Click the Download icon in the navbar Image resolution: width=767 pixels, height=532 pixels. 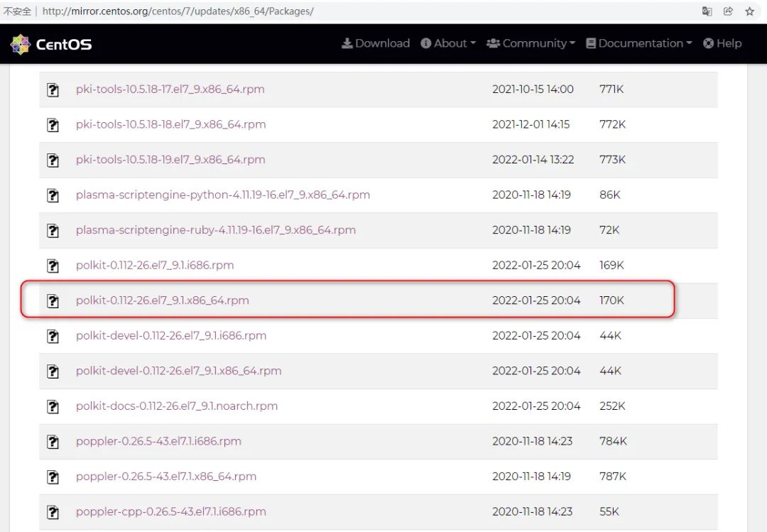347,43
